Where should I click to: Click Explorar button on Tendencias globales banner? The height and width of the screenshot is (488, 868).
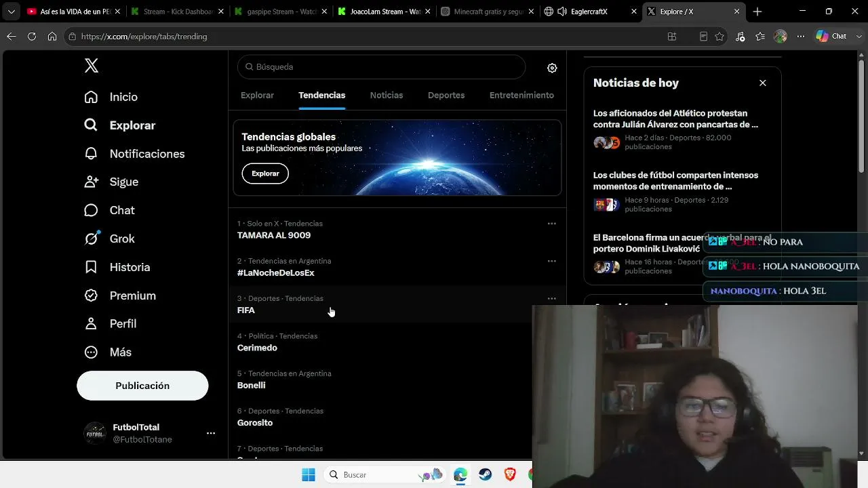point(265,174)
